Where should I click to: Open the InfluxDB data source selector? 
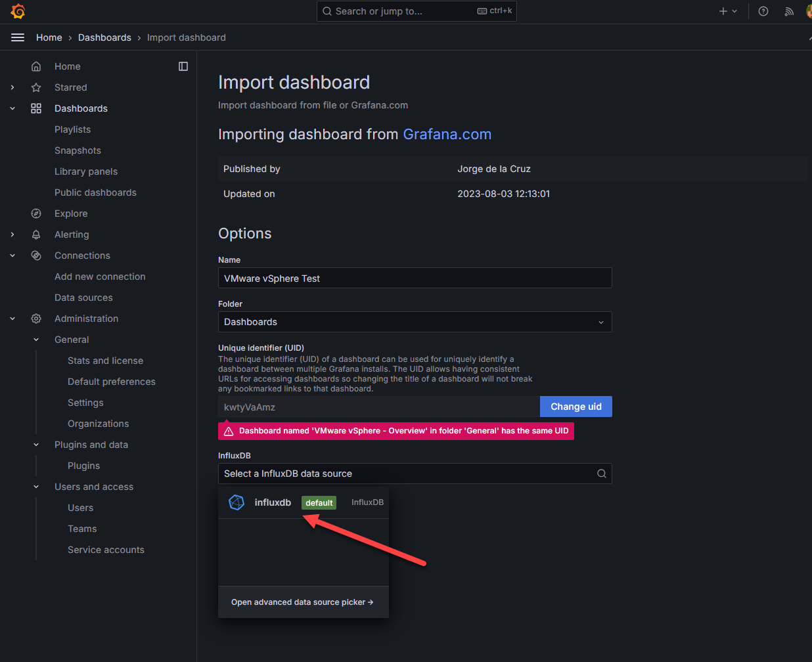(x=415, y=474)
